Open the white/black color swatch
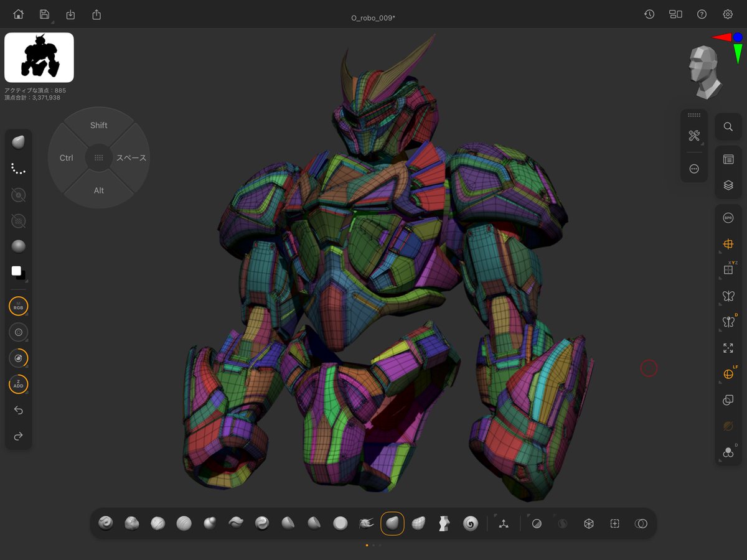 click(19, 273)
